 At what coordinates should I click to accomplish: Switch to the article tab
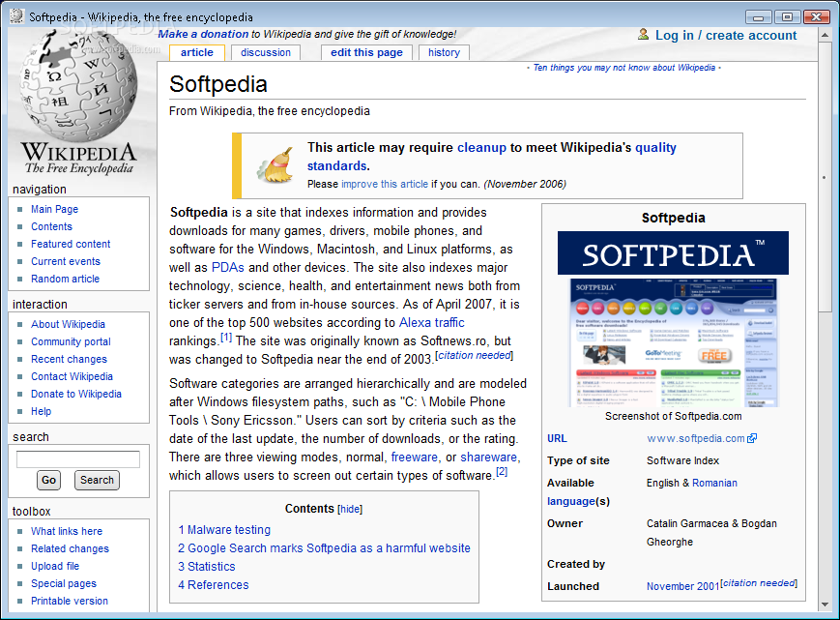(x=196, y=52)
